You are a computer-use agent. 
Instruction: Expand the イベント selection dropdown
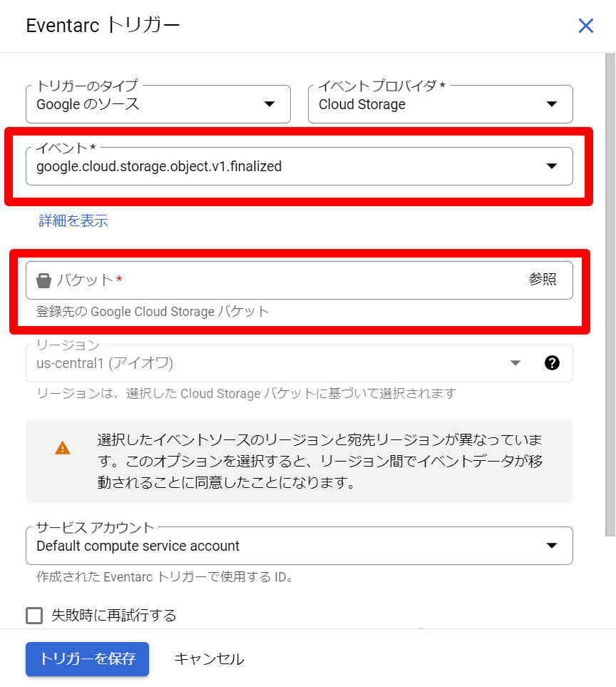coord(551,166)
